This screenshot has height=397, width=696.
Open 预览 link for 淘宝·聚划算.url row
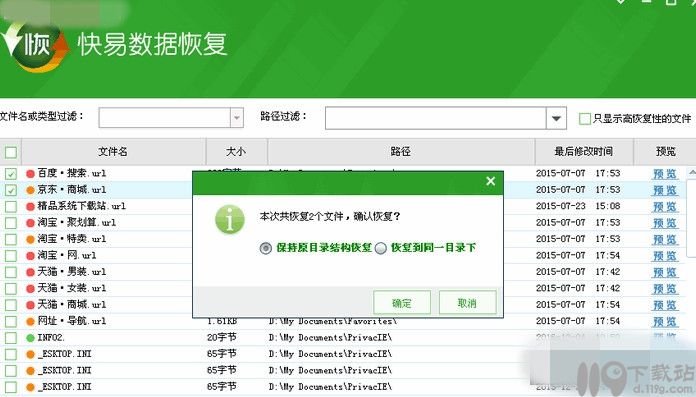pyautogui.click(x=665, y=223)
